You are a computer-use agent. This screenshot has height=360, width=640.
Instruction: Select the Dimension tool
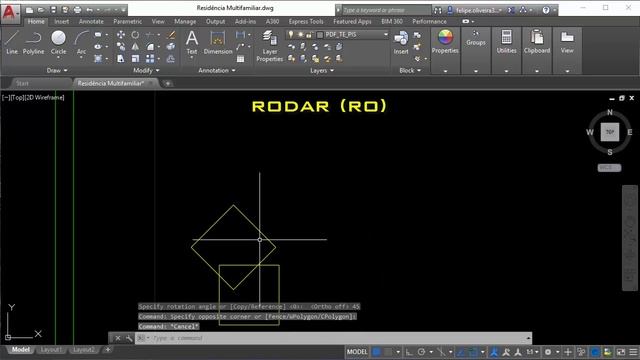pyautogui.click(x=218, y=42)
